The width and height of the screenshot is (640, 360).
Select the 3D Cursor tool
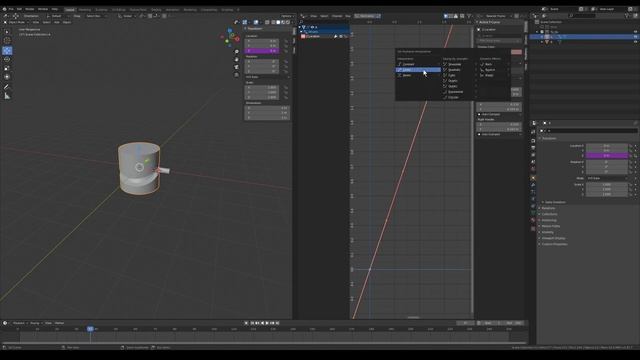[x=7, y=40]
